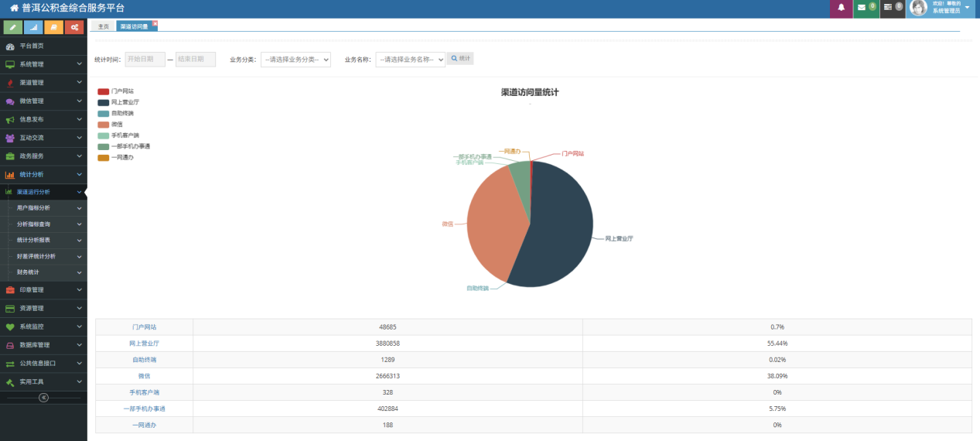Screen dimensions: 980x441
Task: Click the task list icon in header
Action: (888, 8)
